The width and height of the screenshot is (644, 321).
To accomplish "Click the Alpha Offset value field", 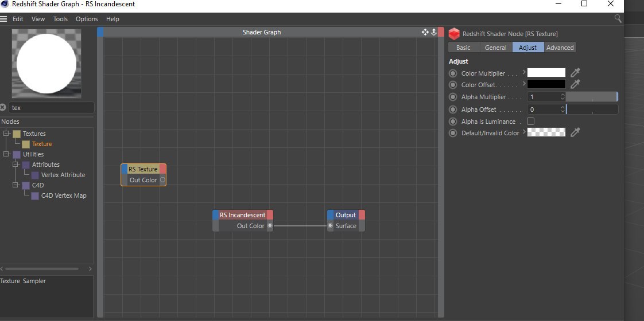I will (544, 109).
